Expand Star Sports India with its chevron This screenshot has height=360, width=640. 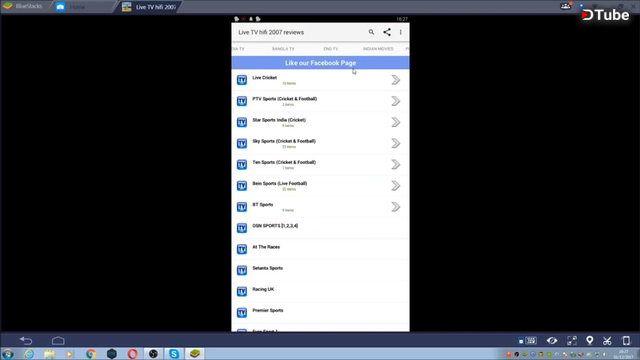pyautogui.click(x=396, y=122)
